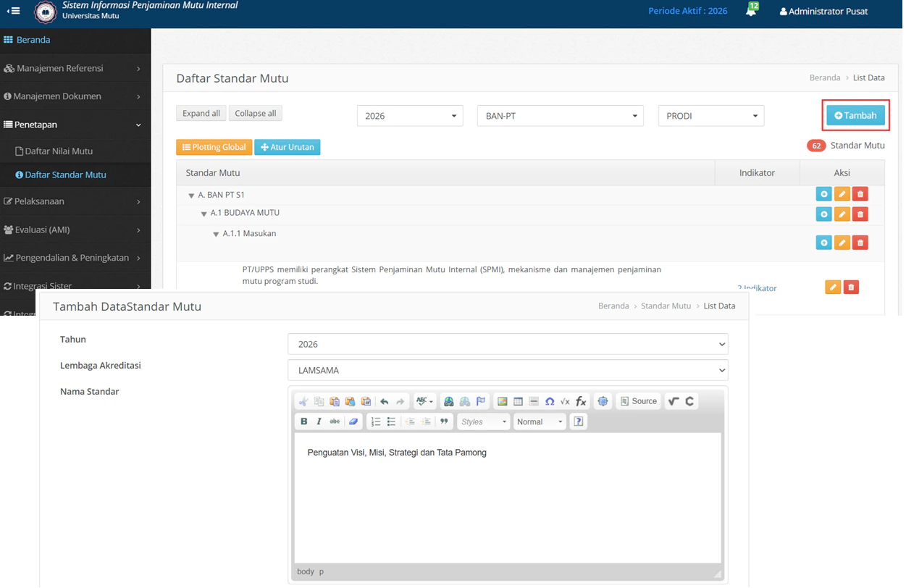
Task: Apply italic formatting
Action: point(319,421)
